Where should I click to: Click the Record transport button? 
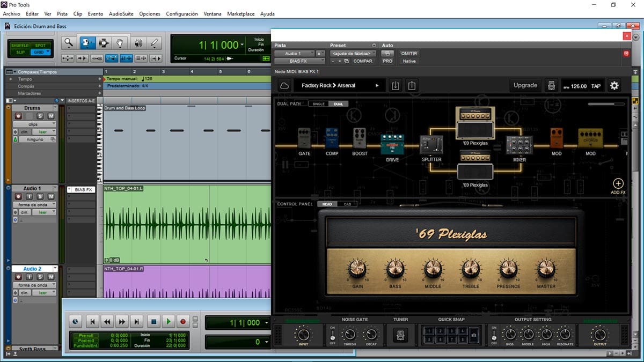[x=183, y=322]
